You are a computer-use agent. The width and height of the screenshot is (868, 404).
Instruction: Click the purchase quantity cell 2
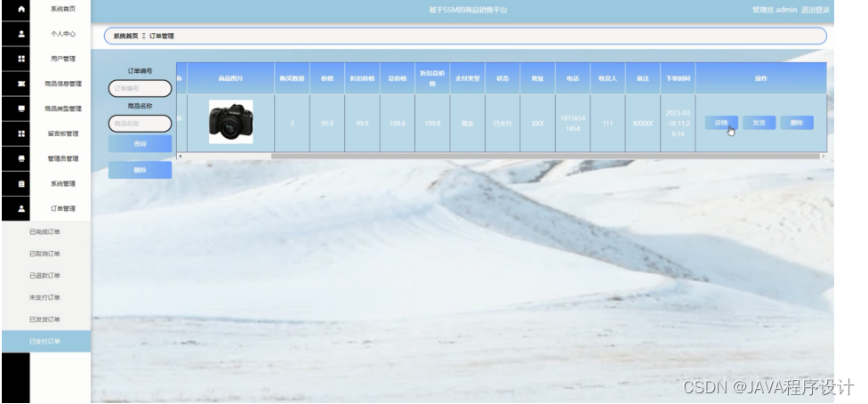pos(293,124)
